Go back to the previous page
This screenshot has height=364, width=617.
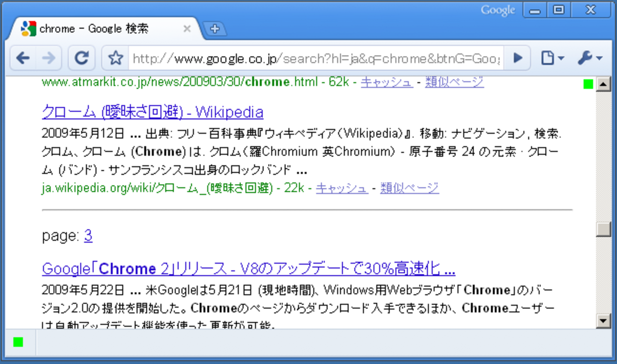pyautogui.click(x=23, y=58)
